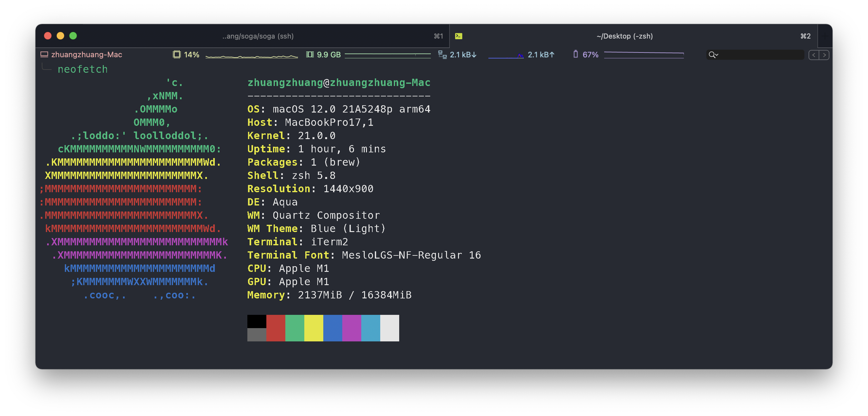Go to the next search result arrow

[824, 55]
